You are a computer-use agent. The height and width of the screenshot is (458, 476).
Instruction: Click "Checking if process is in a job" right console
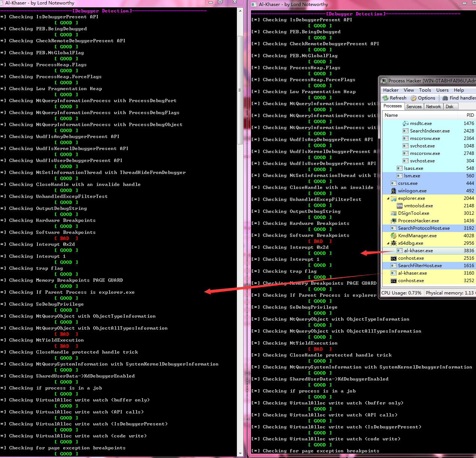[309, 391]
